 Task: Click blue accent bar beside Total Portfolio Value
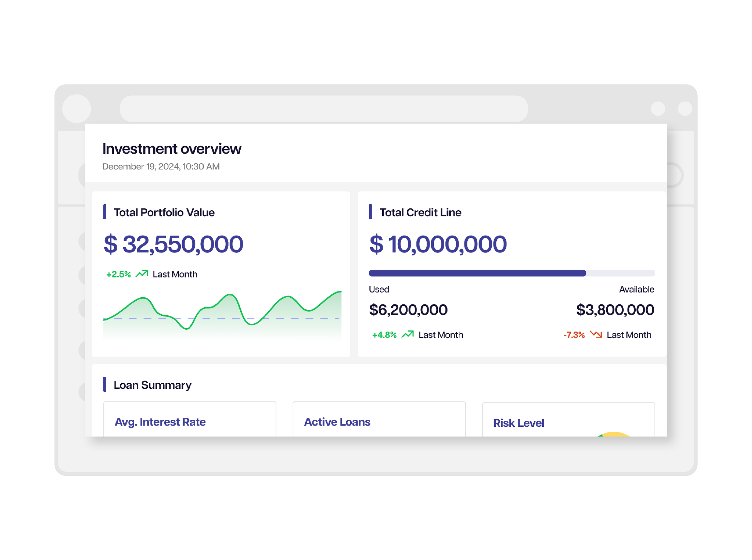click(105, 212)
